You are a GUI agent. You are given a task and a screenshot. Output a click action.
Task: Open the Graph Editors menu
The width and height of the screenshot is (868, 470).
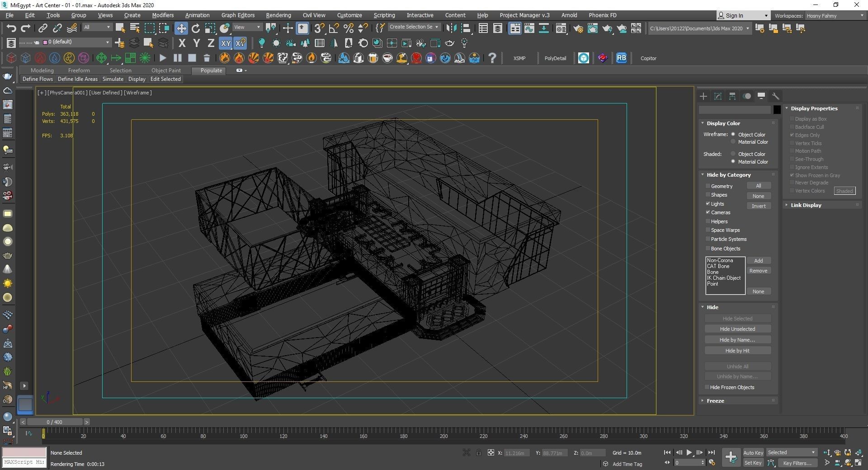[x=238, y=15]
